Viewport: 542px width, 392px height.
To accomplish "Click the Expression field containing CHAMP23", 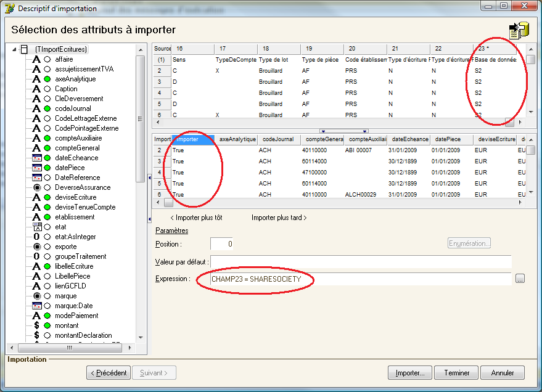I will (361, 279).
